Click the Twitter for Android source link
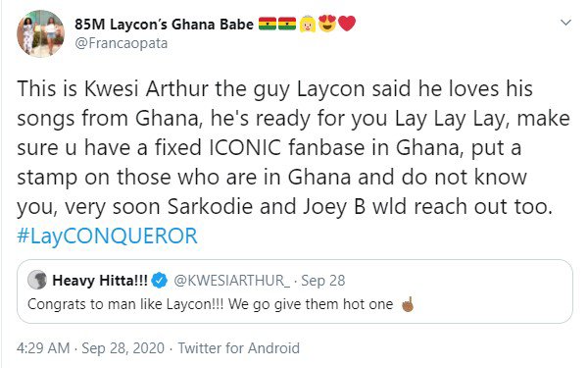The image size is (588, 368). tap(238, 348)
